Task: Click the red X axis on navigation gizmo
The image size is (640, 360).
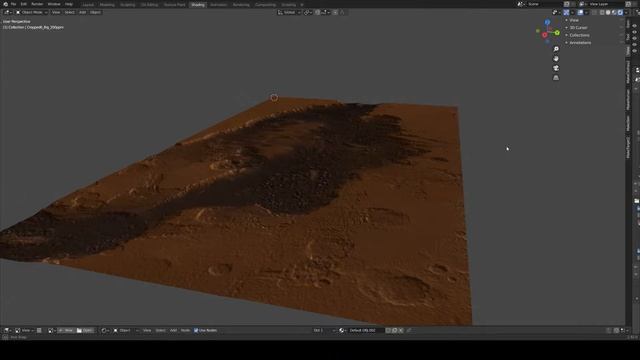Action: 544,35
